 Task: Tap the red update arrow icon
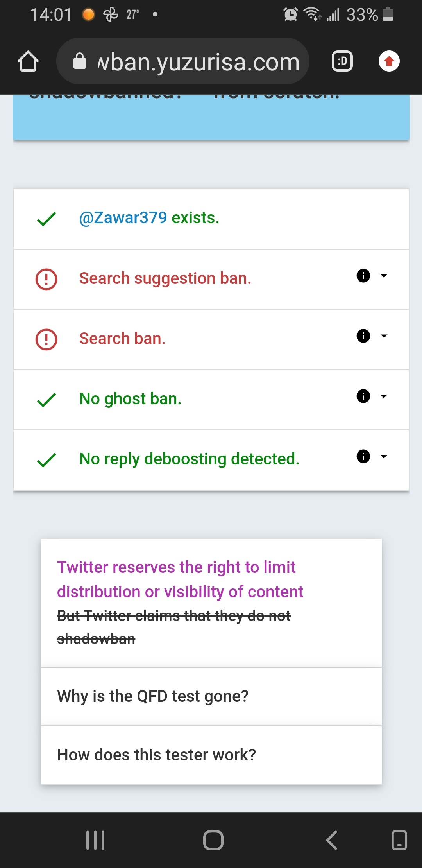[x=389, y=61]
